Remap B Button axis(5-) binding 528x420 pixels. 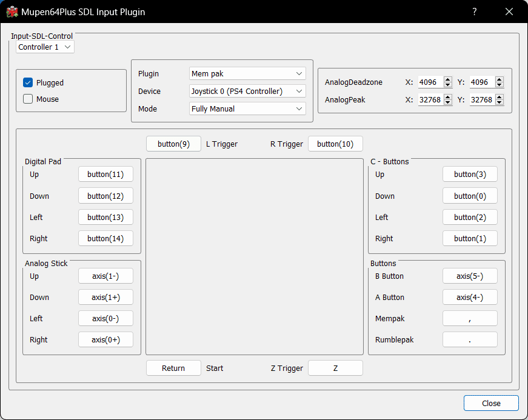(470, 276)
